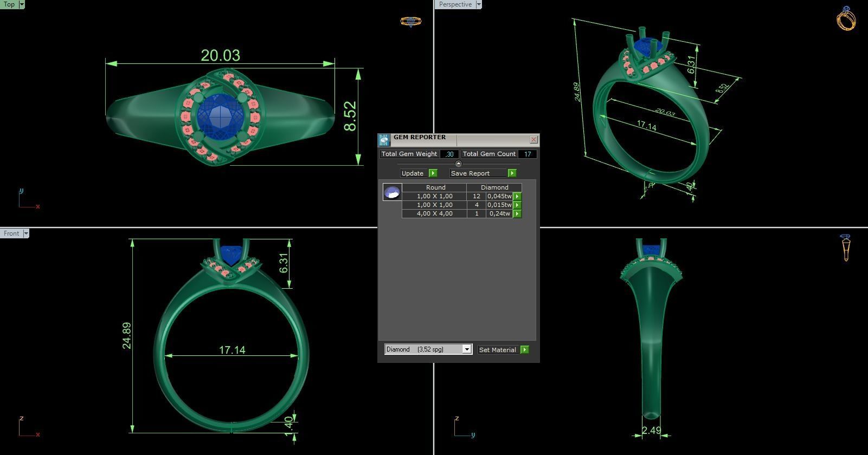Click the Perspective viewport title label

click(455, 4)
